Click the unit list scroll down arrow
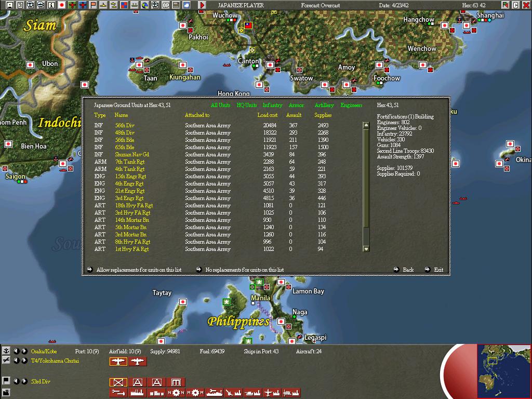This screenshot has height=399, width=532. [x=366, y=249]
